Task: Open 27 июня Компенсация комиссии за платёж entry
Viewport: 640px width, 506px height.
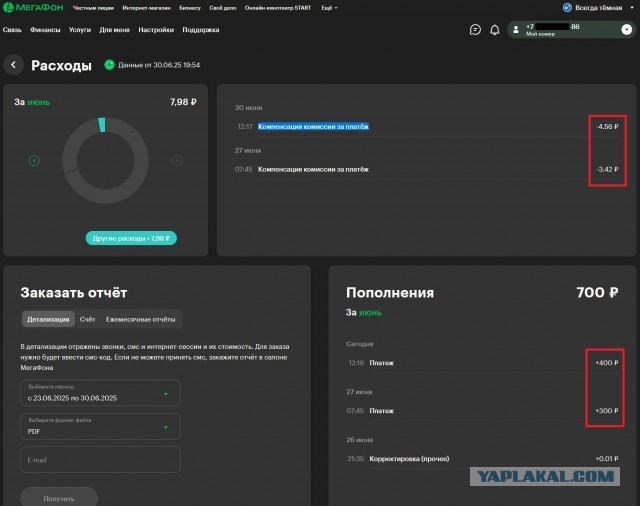Action: pos(438,169)
